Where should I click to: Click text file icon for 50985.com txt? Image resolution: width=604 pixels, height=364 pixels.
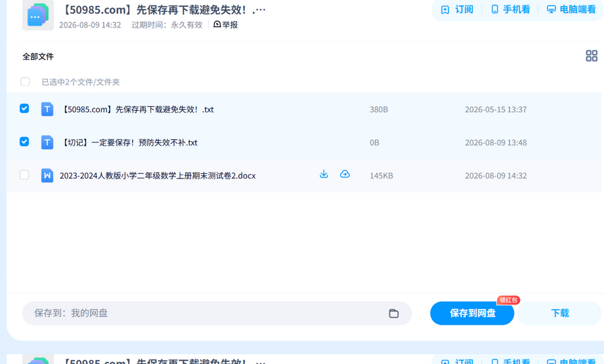pos(47,110)
